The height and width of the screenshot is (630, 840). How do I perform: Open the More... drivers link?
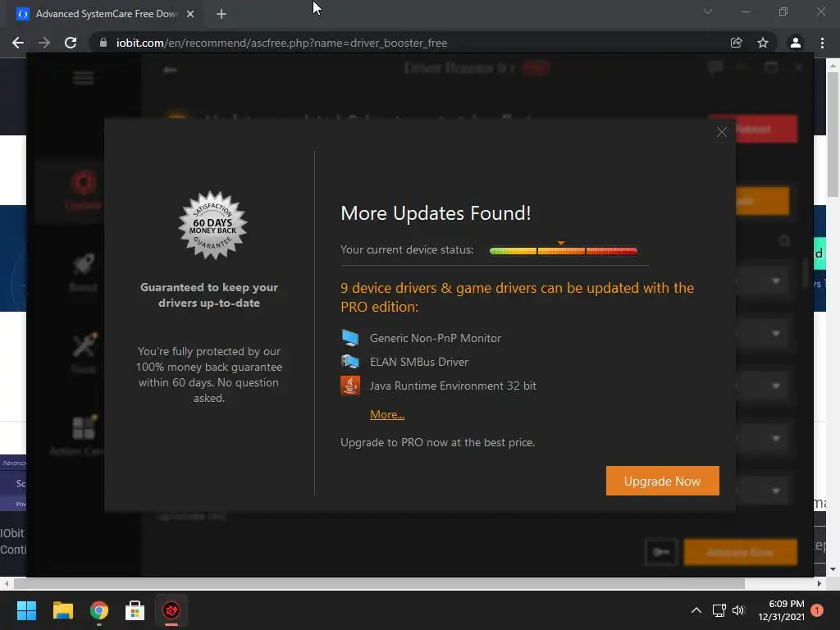click(x=387, y=414)
